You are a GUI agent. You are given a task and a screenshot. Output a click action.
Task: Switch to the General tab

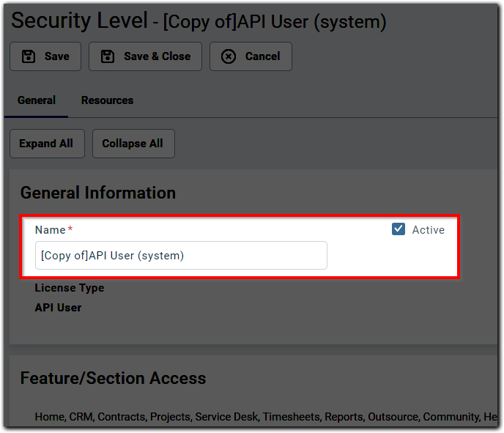click(x=37, y=100)
